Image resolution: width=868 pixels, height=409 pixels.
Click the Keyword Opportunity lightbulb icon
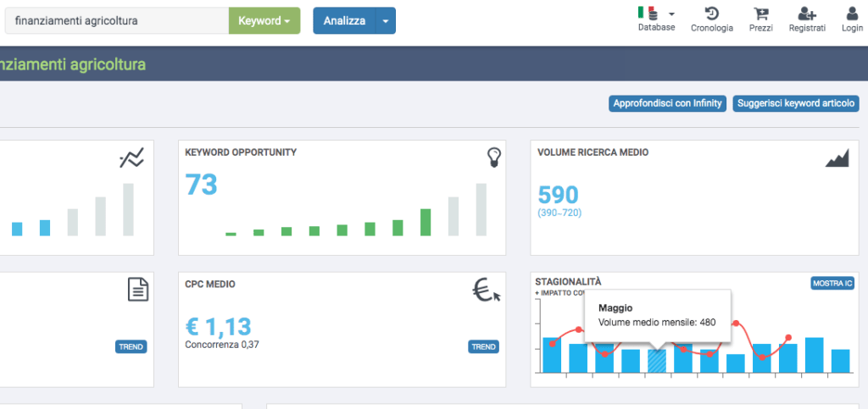(493, 158)
